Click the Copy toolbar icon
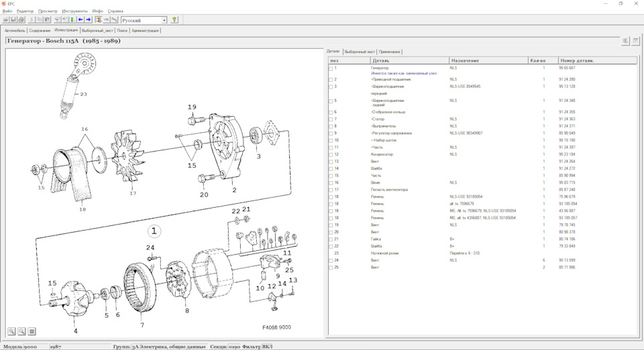Screen dimensions: 644x350 pyautogui.click(x=40, y=19)
